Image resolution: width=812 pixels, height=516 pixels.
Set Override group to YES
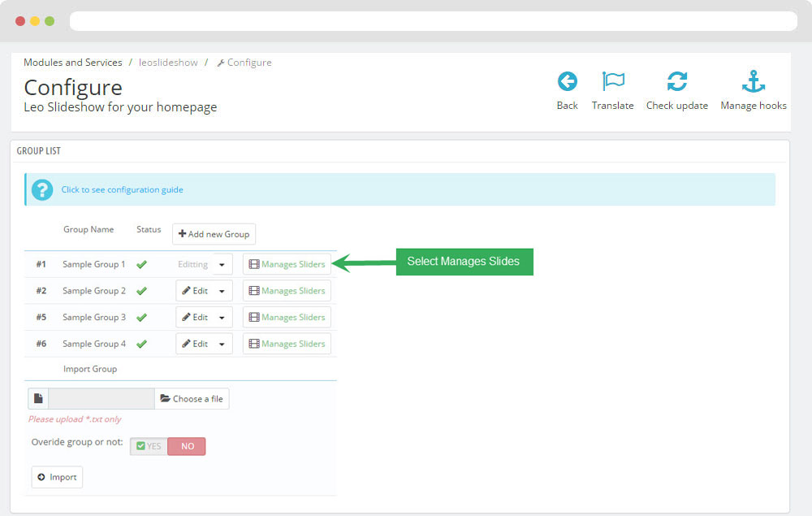pos(149,446)
